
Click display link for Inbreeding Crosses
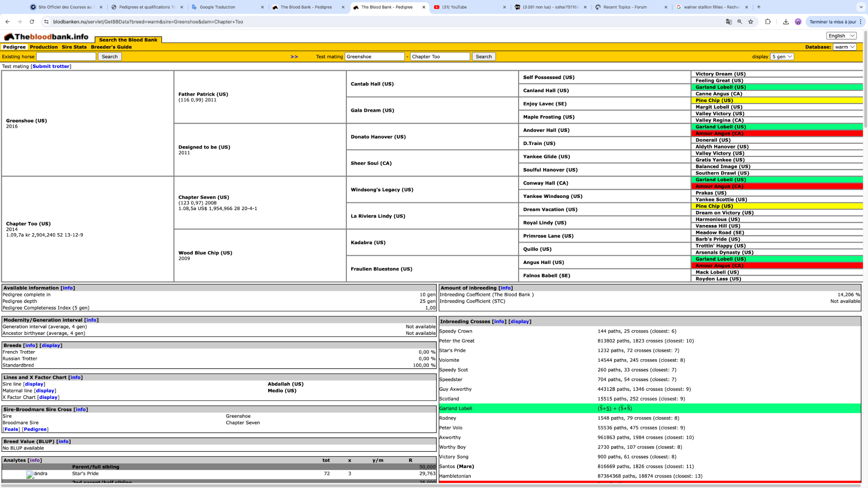click(x=520, y=322)
